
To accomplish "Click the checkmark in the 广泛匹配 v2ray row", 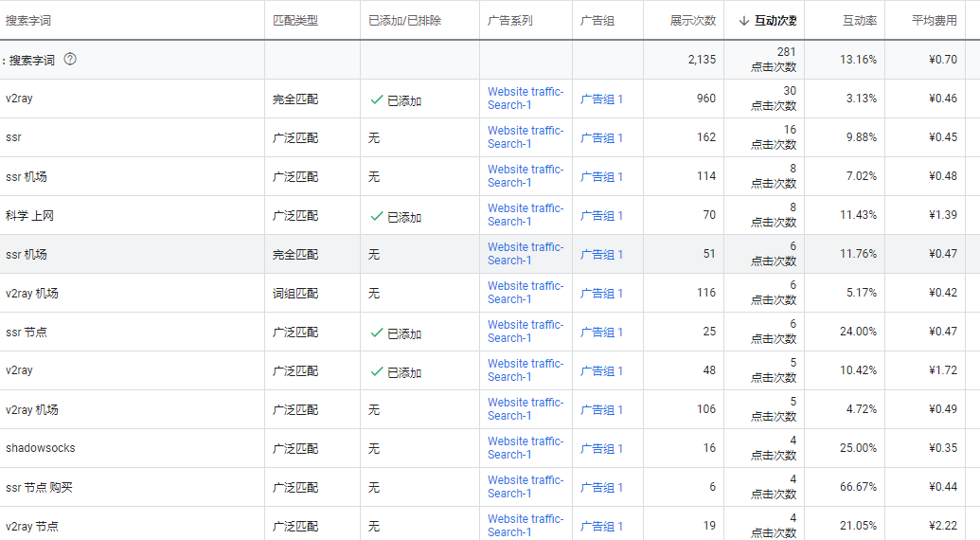I will [376, 371].
